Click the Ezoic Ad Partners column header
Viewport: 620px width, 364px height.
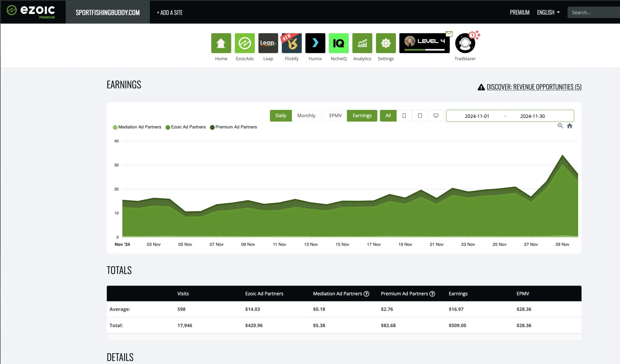264,294
